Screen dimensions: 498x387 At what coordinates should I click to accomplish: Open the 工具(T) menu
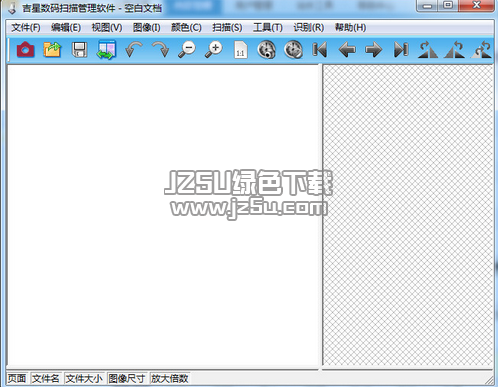[x=268, y=27]
